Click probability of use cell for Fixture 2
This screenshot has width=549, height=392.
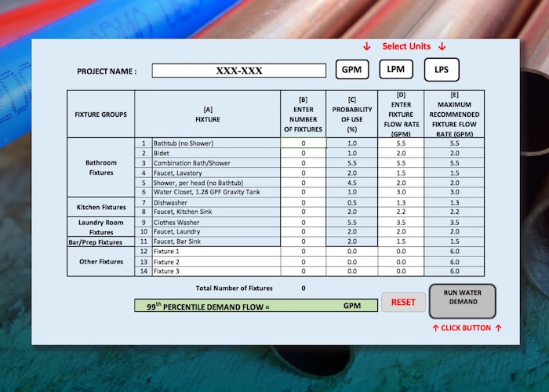click(x=352, y=262)
